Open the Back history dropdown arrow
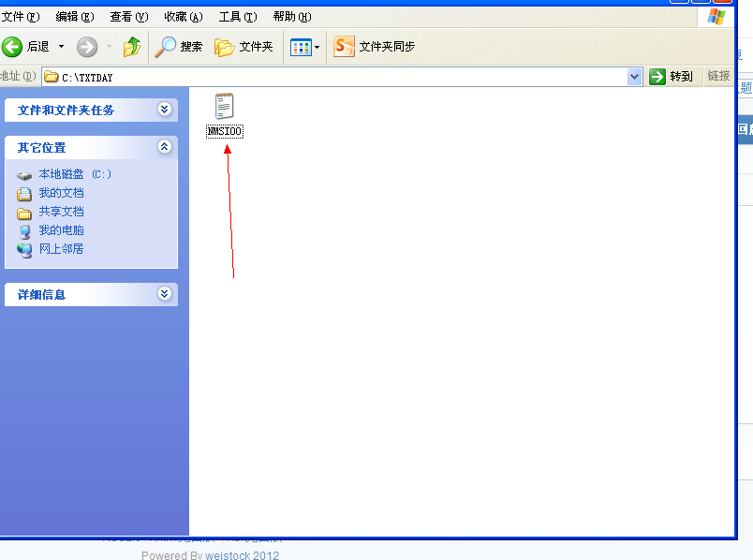This screenshot has height=560, width=753. (62, 47)
